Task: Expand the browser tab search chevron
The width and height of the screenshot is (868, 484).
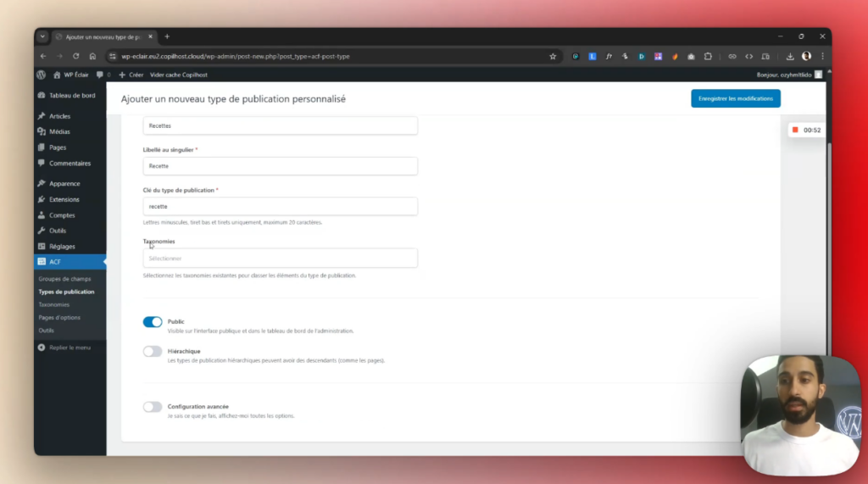Action: tap(43, 36)
